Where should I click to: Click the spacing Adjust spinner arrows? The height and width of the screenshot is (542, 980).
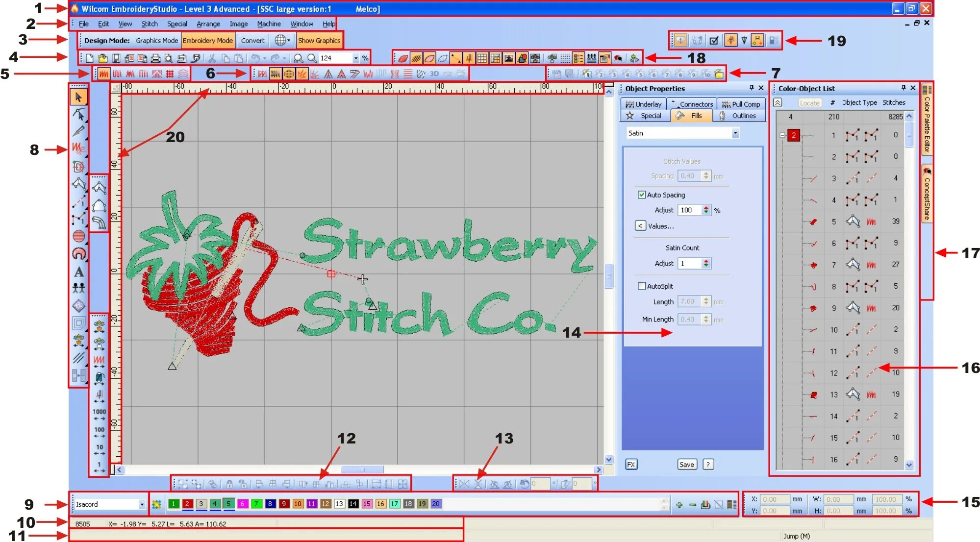(706, 210)
